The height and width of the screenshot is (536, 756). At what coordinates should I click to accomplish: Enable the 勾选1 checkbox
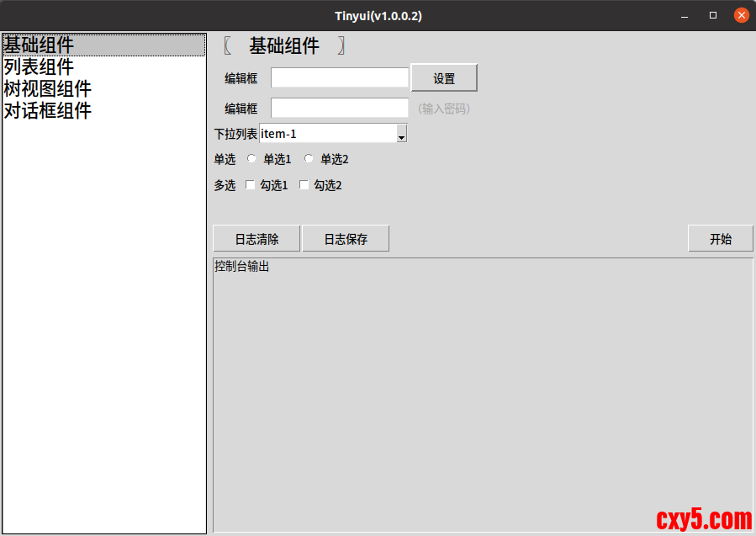pyautogui.click(x=250, y=185)
